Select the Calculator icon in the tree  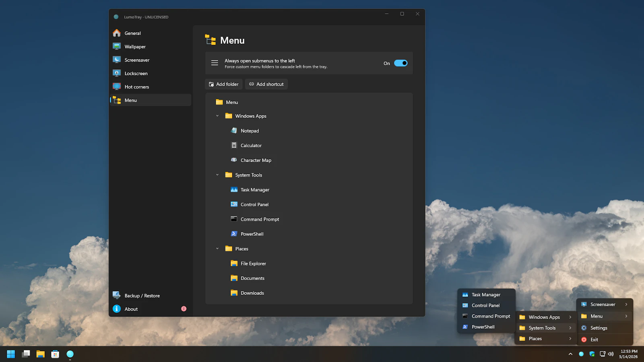(234, 145)
